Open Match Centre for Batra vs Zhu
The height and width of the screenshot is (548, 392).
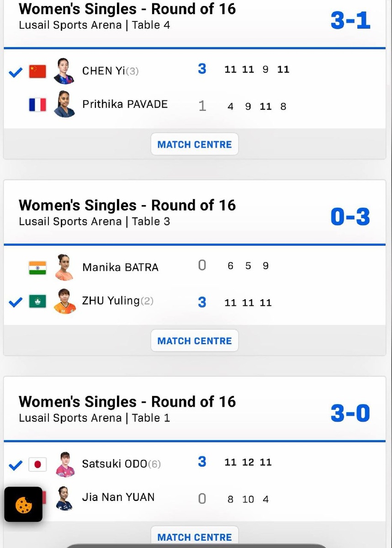click(195, 341)
